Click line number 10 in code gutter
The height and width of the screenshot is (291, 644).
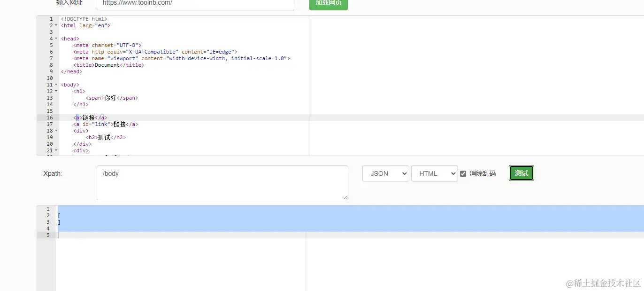pyautogui.click(x=49, y=78)
